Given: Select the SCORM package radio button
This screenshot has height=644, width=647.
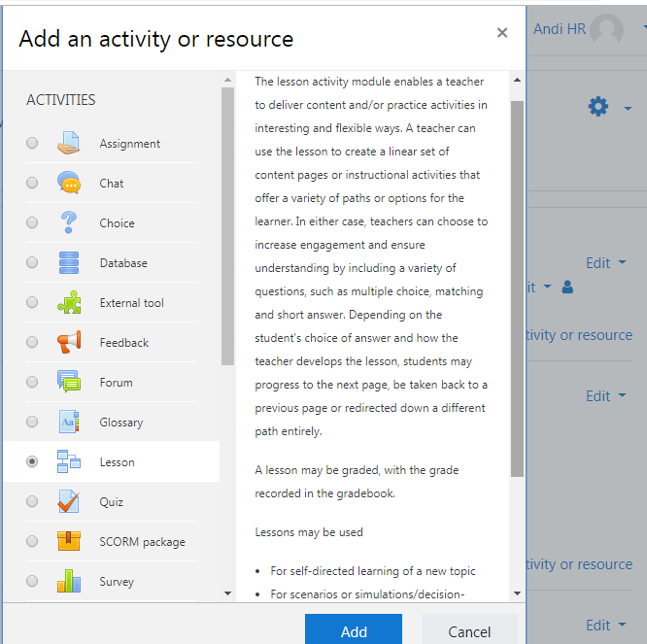Looking at the screenshot, I should (32, 541).
